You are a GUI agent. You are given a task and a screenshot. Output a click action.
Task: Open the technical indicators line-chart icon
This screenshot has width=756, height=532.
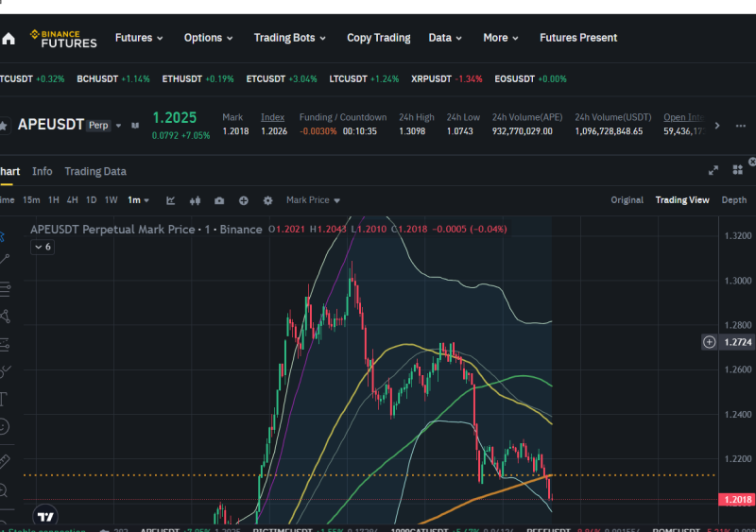(x=171, y=200)
